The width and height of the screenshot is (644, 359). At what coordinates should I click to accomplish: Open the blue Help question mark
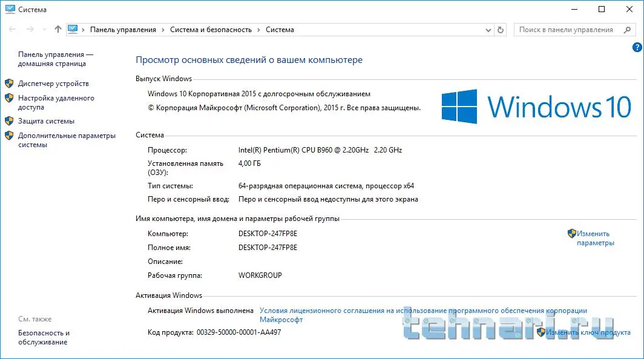[637, 47]
